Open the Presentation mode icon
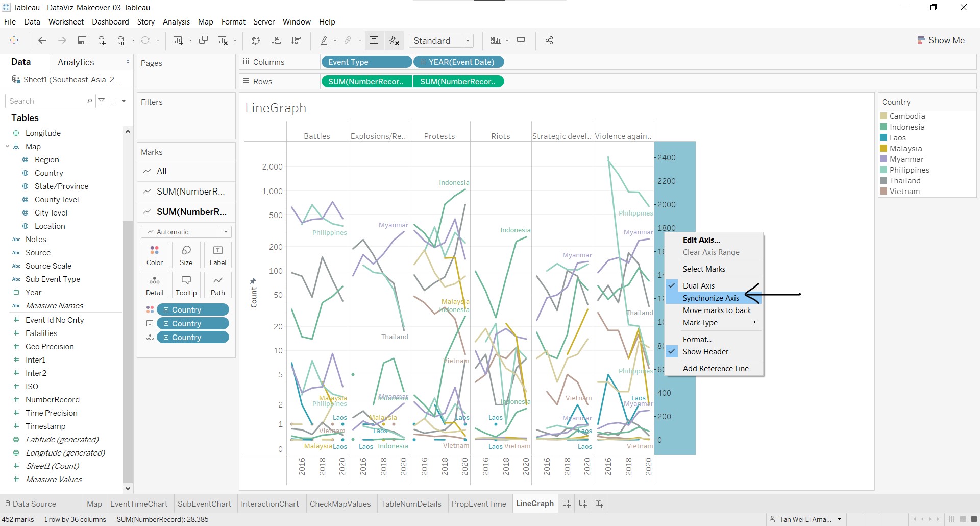The height and width of the screenshot is (526, 980). [521, 41]
